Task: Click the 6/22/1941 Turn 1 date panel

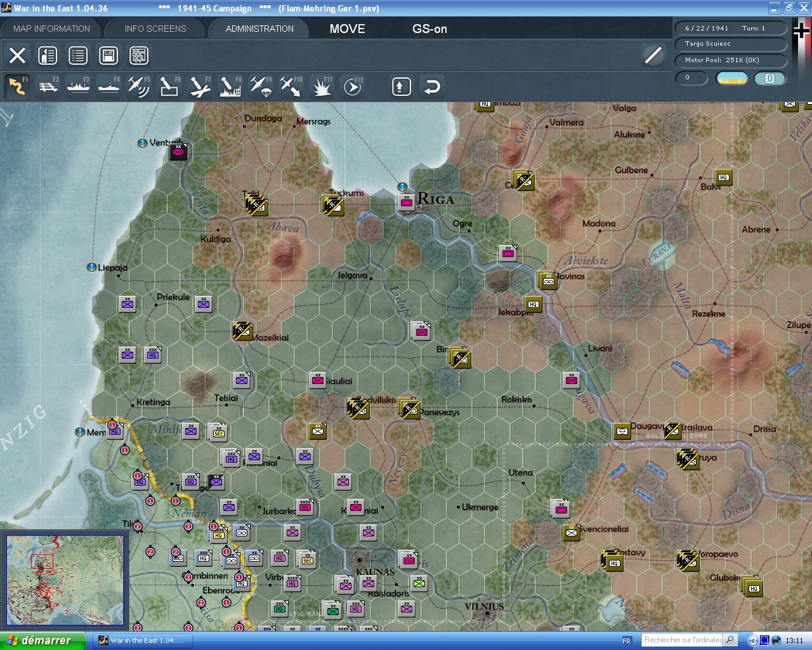Action: coord(730,29)
